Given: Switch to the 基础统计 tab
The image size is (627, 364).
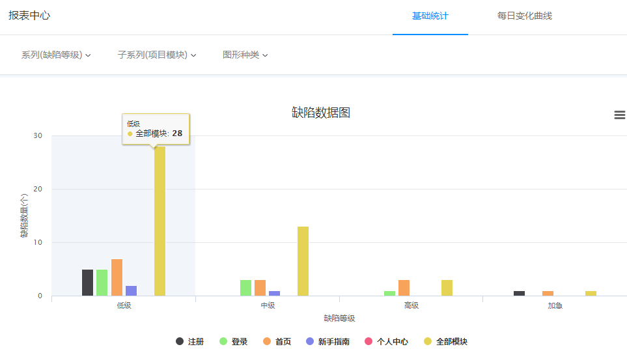Looking at the screenshot, I should pyautogui.click(x=430, y=16).
